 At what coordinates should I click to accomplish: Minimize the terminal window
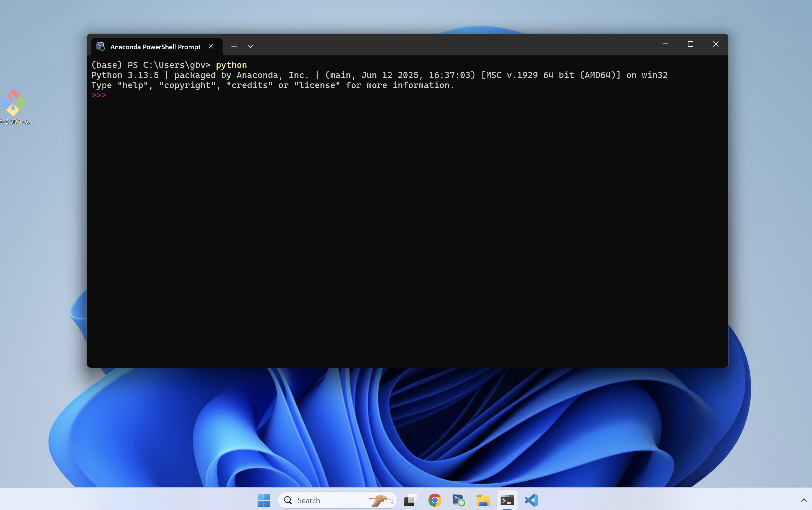[x=665, y=44]
